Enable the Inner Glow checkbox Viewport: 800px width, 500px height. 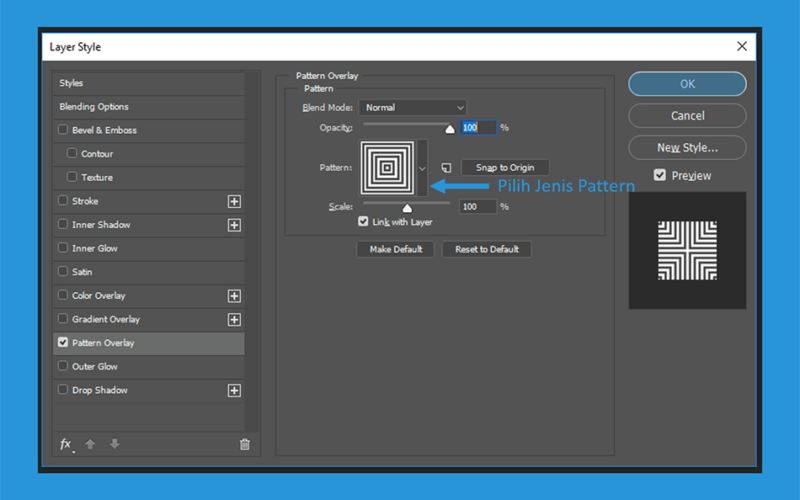point(63,247)
